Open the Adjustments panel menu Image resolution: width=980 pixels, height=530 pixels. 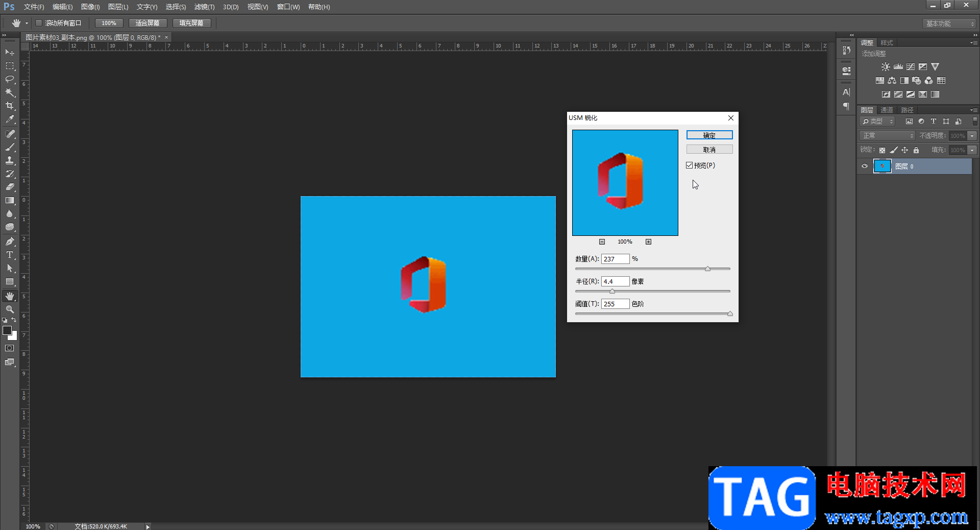(974, 43)
